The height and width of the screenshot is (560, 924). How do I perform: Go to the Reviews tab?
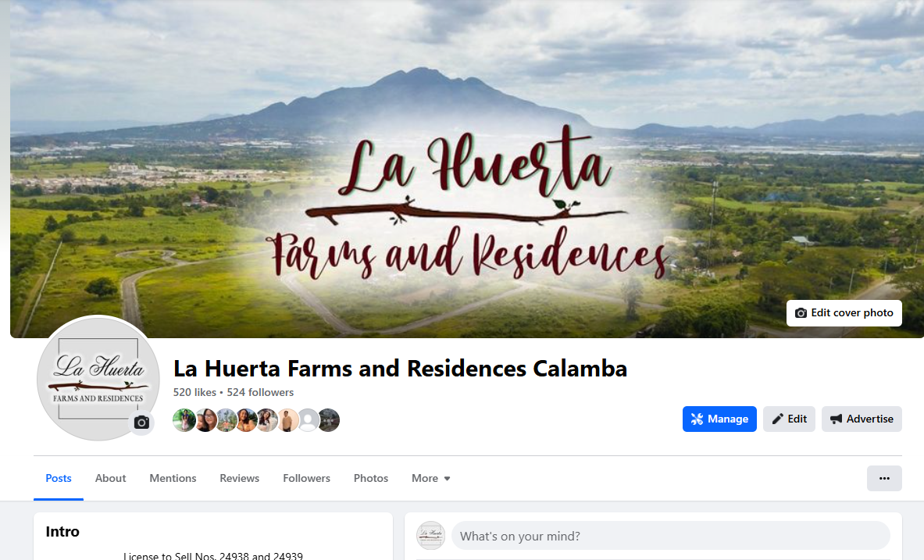tap(239, 478)
